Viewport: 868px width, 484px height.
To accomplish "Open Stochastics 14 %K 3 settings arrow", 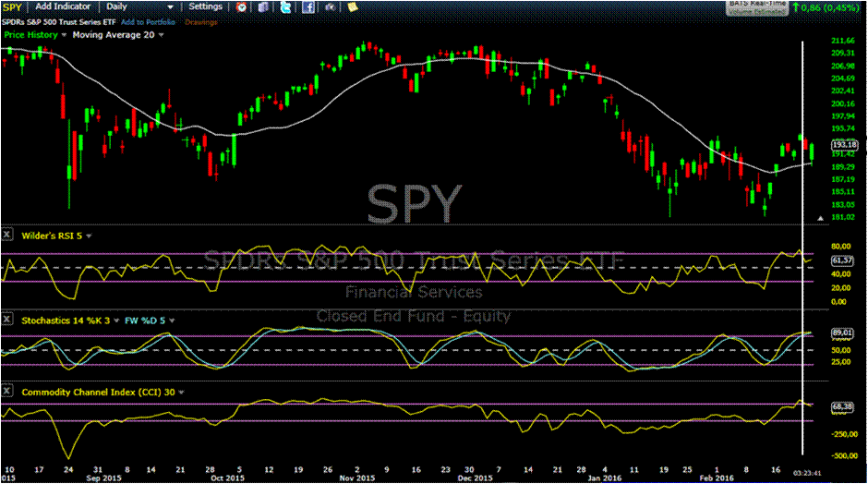I will (116, 321).
